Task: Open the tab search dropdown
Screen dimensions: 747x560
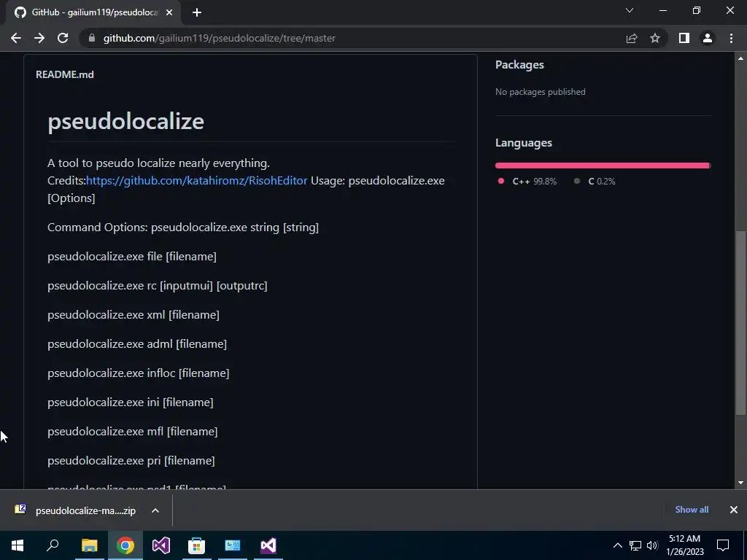Action: click(x=630, y=10)
